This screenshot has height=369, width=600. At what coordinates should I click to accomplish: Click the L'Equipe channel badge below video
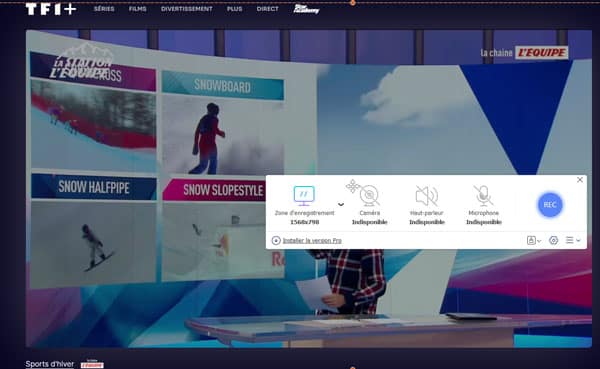coord(92,364)
